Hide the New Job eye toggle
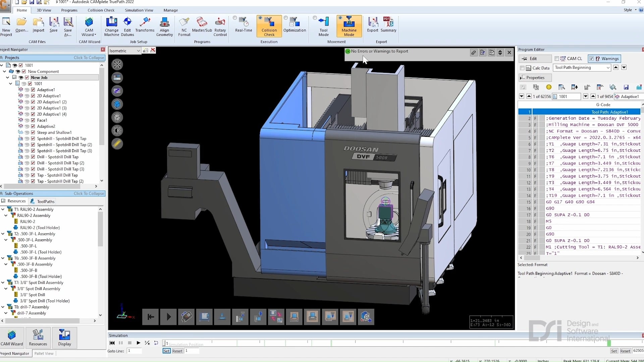644x362 pixels. coord(21,77)
